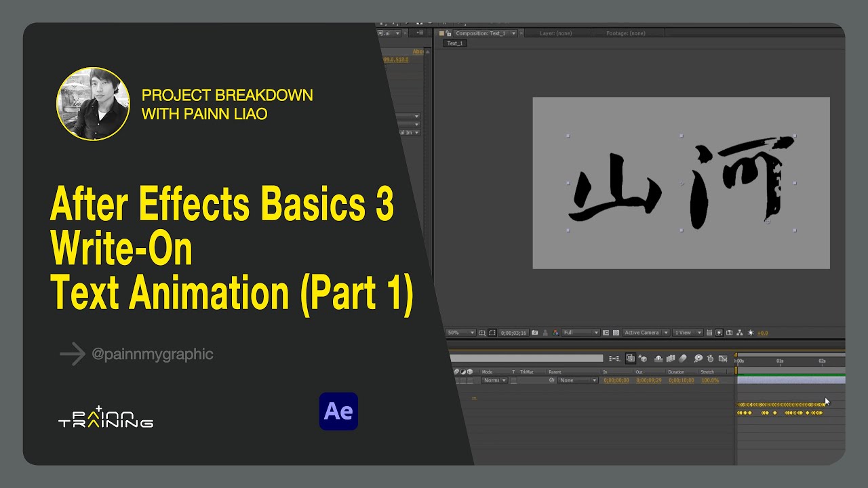Open the Normal blending mode dropdown
Viewport: 868px width, 488px height.
point(494,380)
